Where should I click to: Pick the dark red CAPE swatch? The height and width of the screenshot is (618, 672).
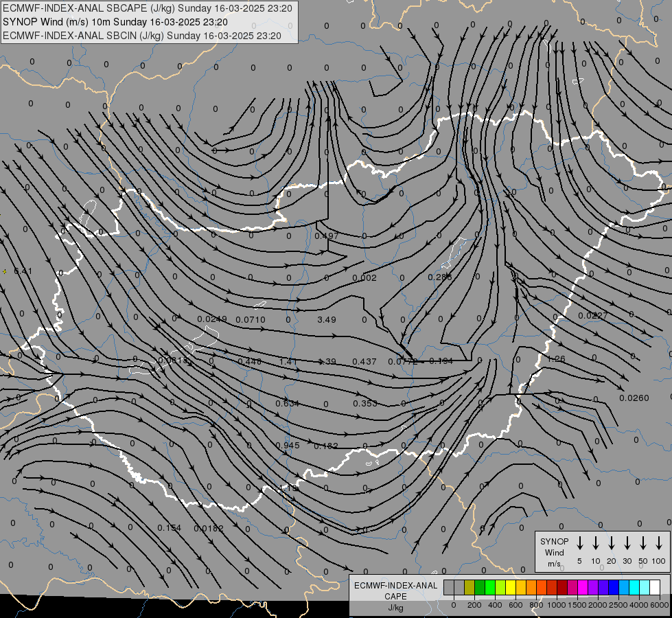click(x=562, y=587)
